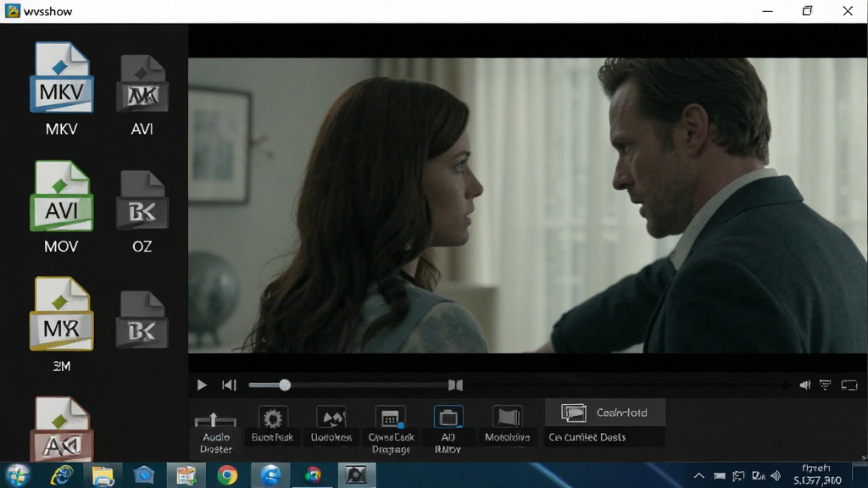Click the Cealn-lotd button
Image resolution: width=868 pixels, height=488 pixels.
click(605, 413)
